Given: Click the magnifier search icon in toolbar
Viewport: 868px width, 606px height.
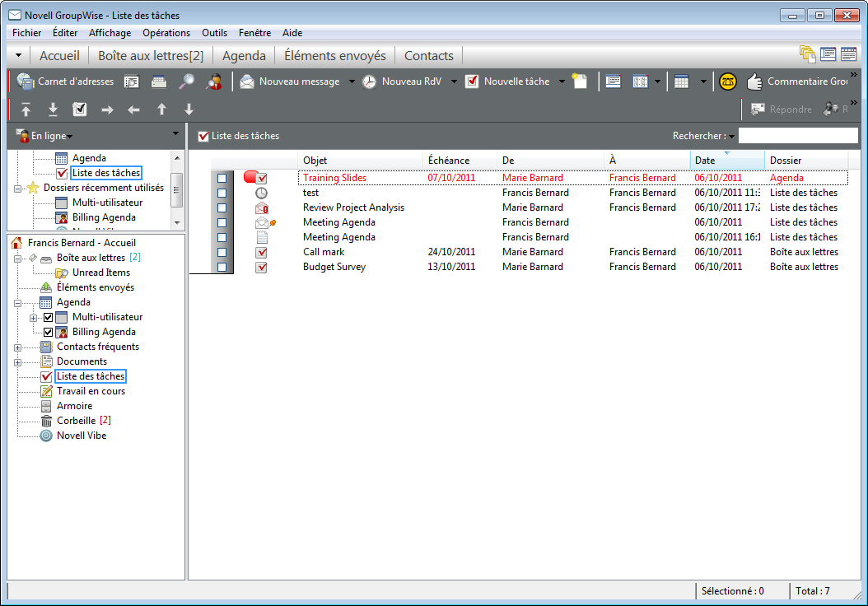Looking at the screenshot, I should click(187, 82).
